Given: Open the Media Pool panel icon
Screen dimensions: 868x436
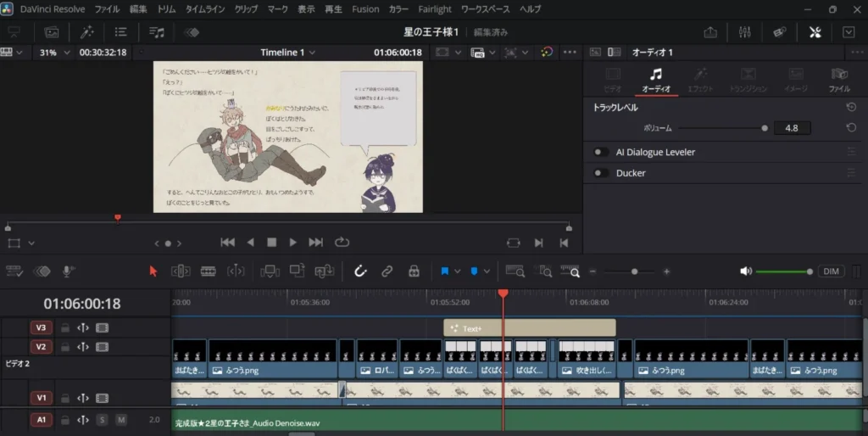Looking at the screenshot, I should 52,32.
